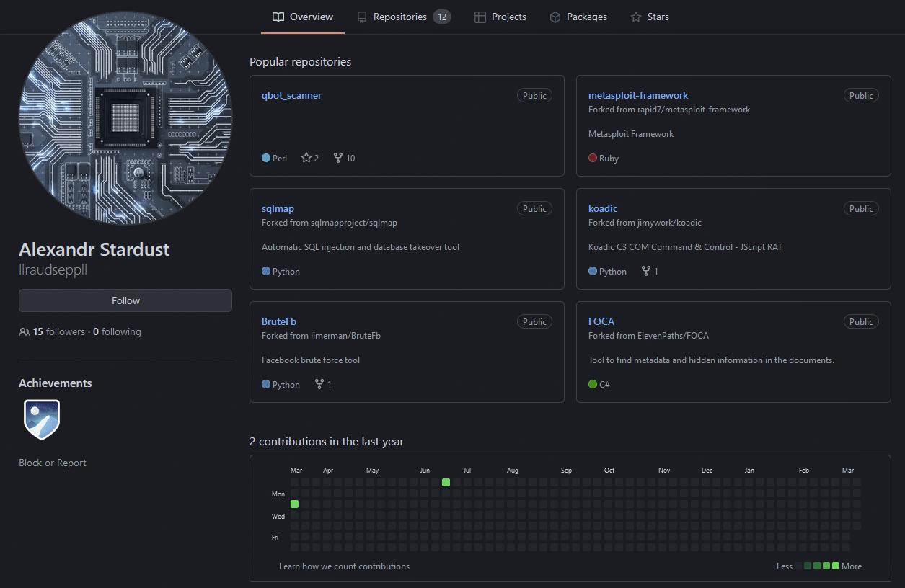Click the name Alexandr Stardust
The height and width of the screenshot is (588, 905).
[x=94, y=249]
